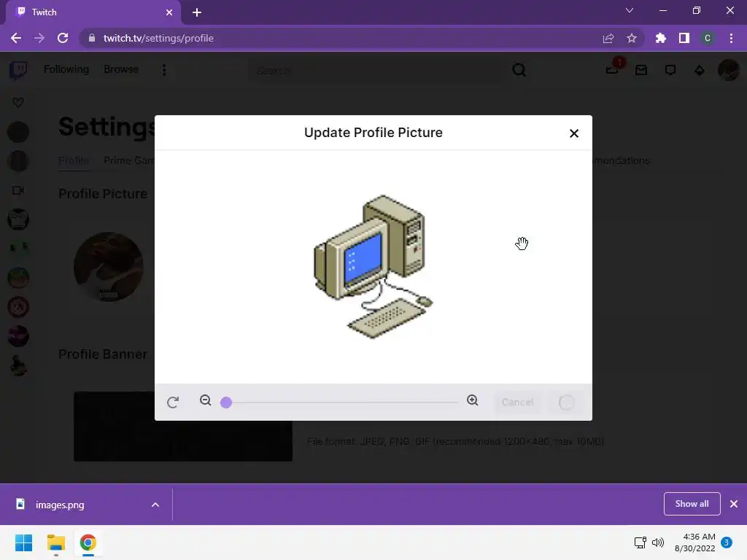This screenshot has height=560, width=747.
Task: Open the Chrome extensions puzzle icon
Action: [x=660, y=38]
